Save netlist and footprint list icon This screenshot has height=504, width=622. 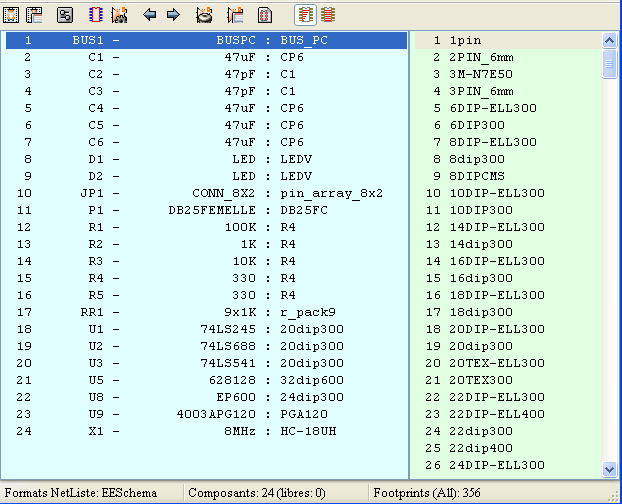click(35, 15)
